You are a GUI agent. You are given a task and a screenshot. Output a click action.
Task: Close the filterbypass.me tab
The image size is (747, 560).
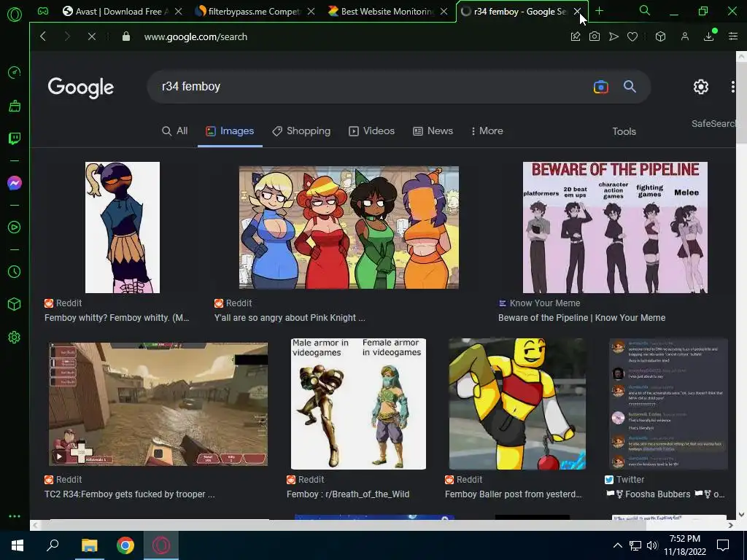click(311, 12)
